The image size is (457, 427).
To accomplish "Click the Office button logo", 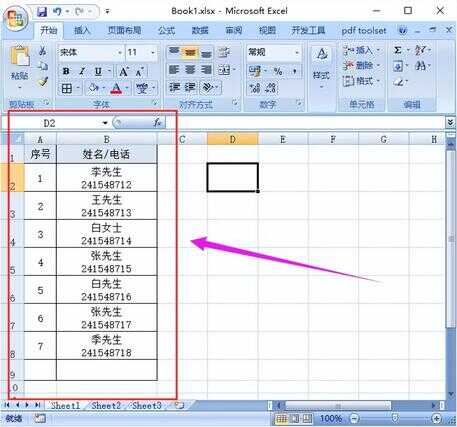I will click(16, 18).
